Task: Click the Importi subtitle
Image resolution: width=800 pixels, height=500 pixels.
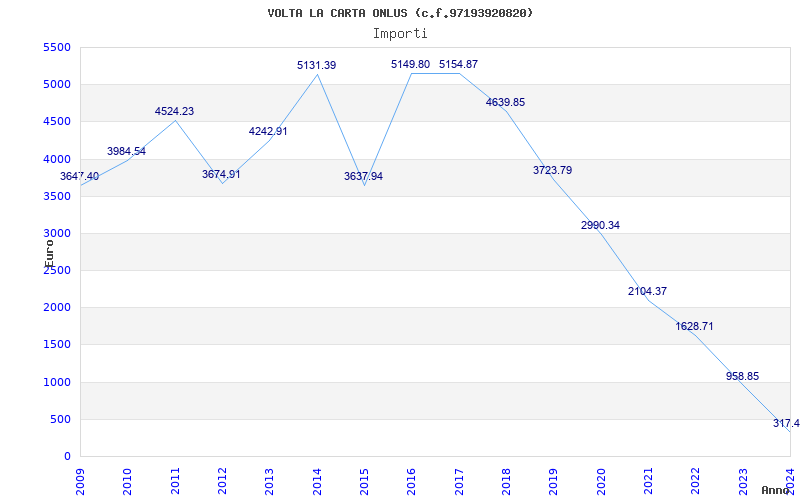Action: (400, 34)
